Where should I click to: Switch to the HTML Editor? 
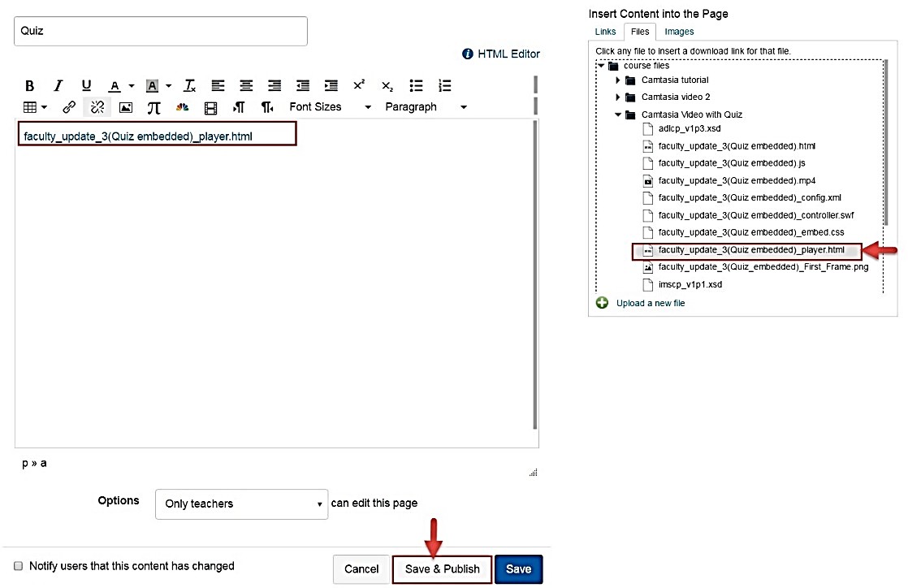[x=508, y=54]
